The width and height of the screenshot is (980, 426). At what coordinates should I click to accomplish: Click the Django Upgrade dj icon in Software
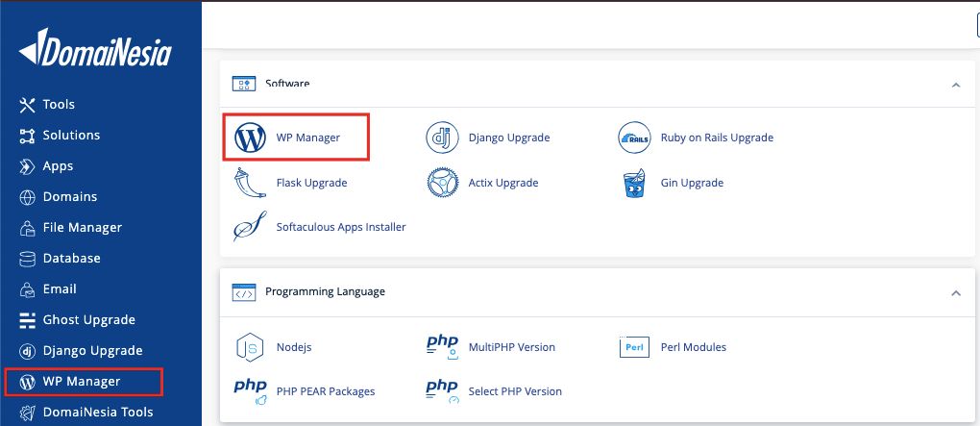coord(443,138)
